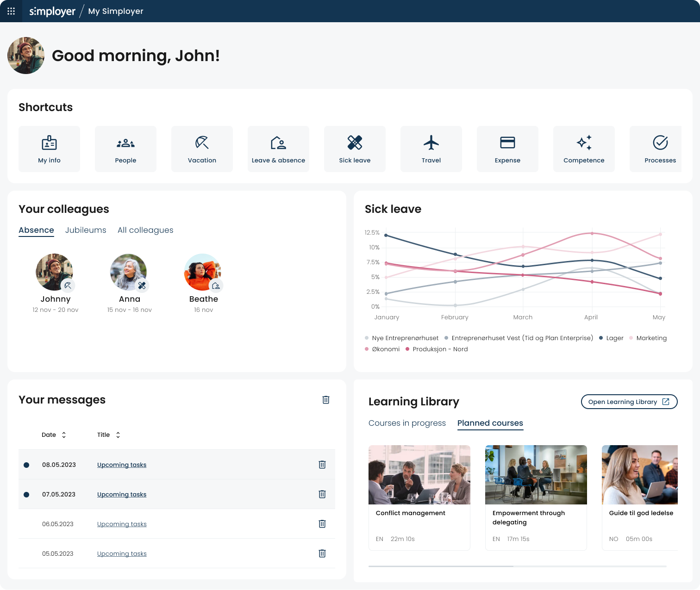Viewport: 700px width, 590px height.
Task: Open the My info shortcut
Action: point(49,149)
